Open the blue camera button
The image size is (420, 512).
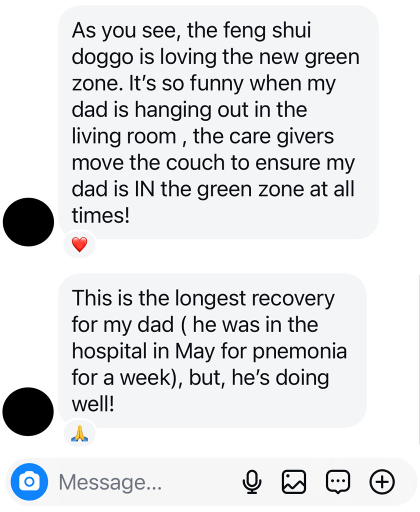click(x=29, y=481)
